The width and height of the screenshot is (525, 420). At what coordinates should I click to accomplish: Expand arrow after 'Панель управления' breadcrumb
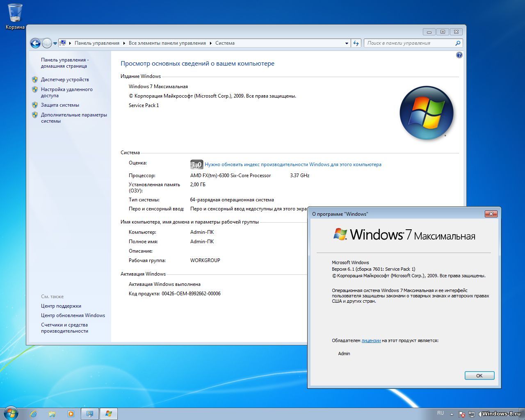click(x=124, y=43)
